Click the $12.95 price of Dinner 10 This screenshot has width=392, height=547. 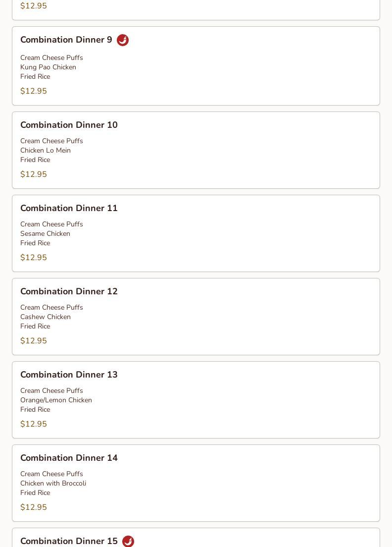[34, 174]
